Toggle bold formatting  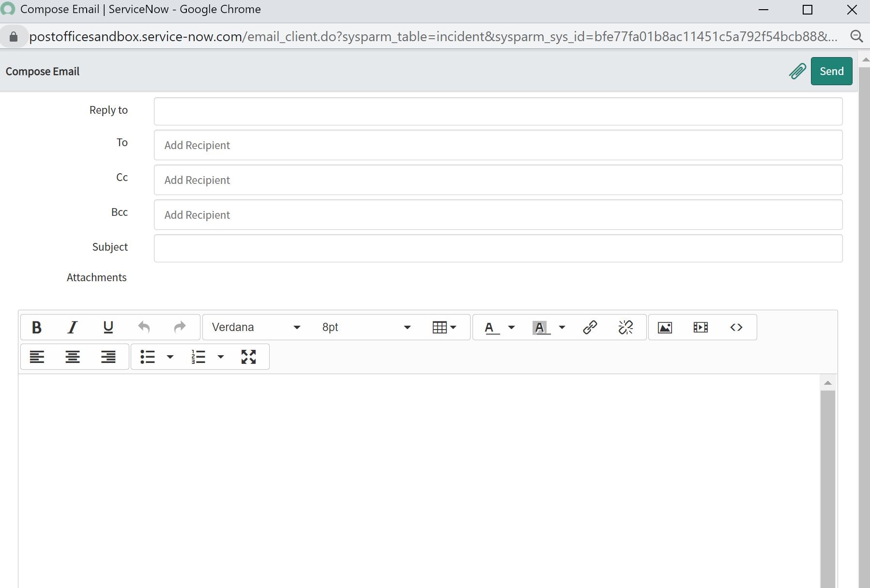36,327
